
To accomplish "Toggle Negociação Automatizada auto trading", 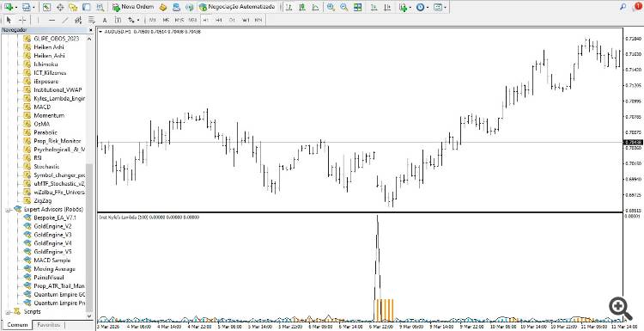I will tap(237, 7).
